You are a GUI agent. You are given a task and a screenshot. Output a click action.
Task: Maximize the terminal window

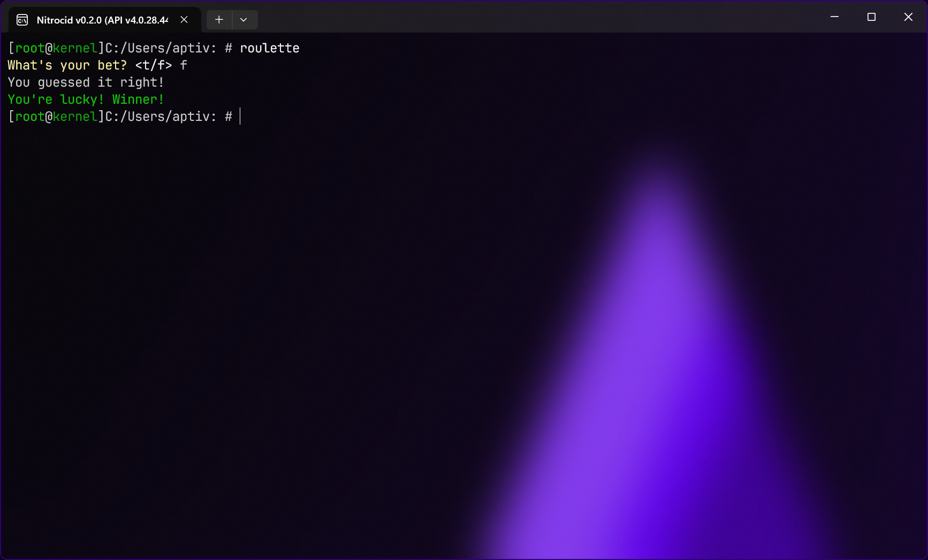[871, 17]
